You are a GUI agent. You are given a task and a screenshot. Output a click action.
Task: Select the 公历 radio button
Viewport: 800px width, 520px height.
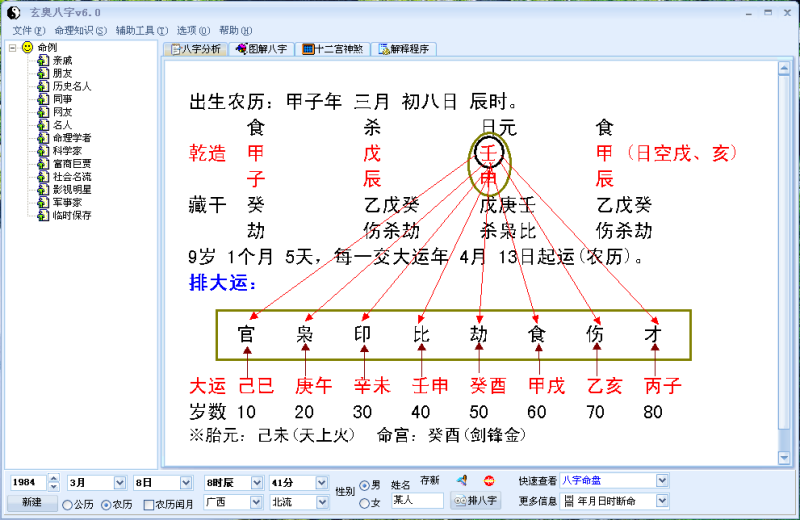point(67,505)
